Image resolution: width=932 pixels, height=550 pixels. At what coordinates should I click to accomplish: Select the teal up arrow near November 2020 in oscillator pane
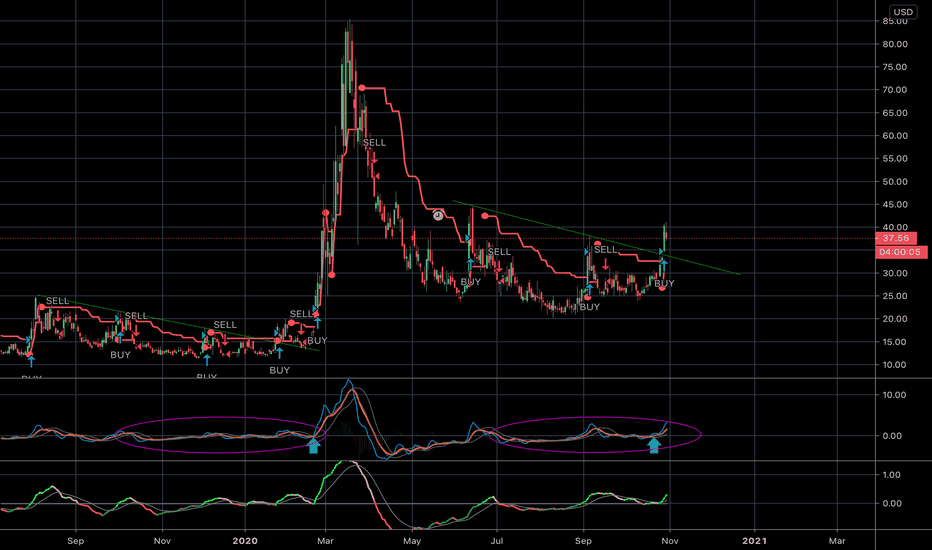point(654,444)
